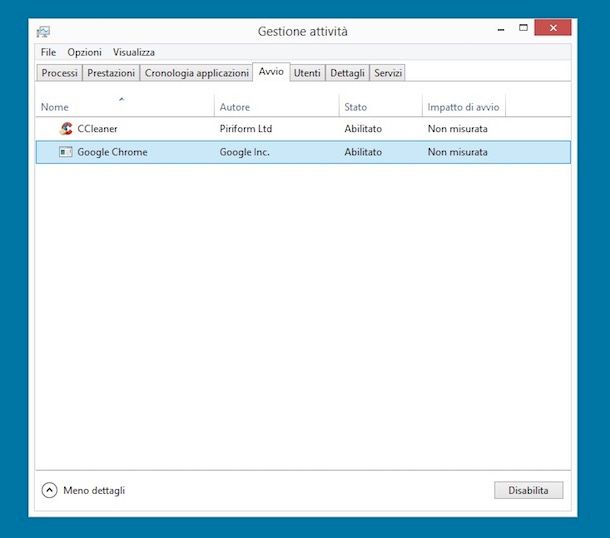
Task: Click the Disabilita button
Action: tap(528, 490)
